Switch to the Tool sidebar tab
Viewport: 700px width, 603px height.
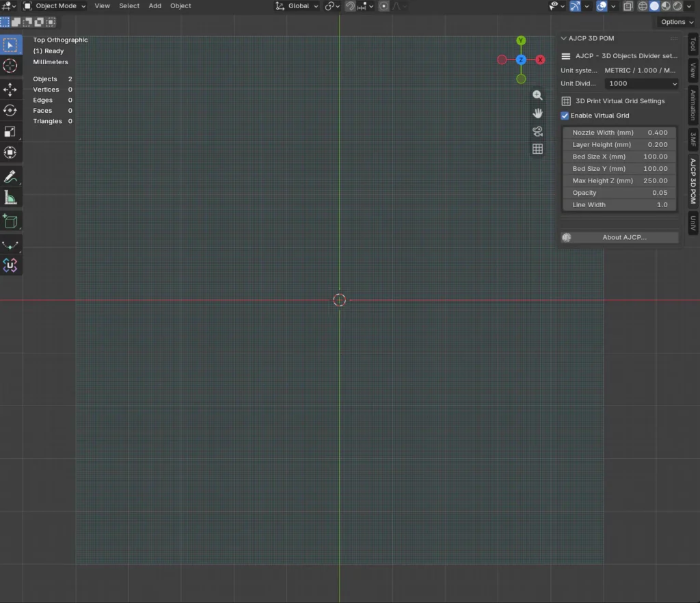pyautogui.click(x=693, y=44)
